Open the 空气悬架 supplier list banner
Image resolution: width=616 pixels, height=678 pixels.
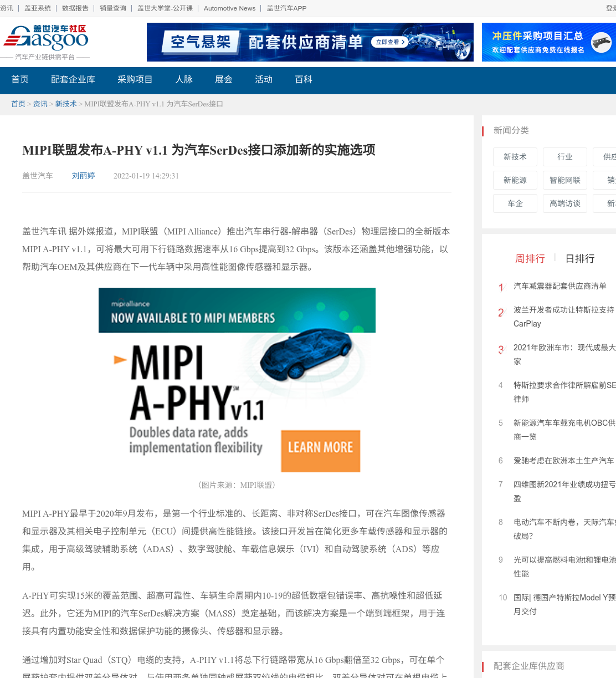click(310, 42)
